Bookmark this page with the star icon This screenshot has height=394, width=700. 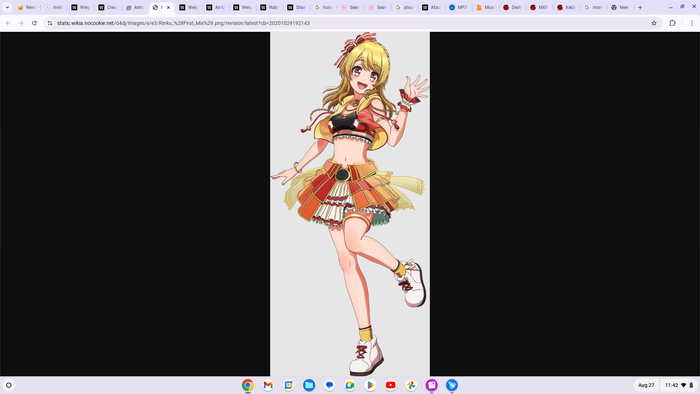[x=654, y=23]
